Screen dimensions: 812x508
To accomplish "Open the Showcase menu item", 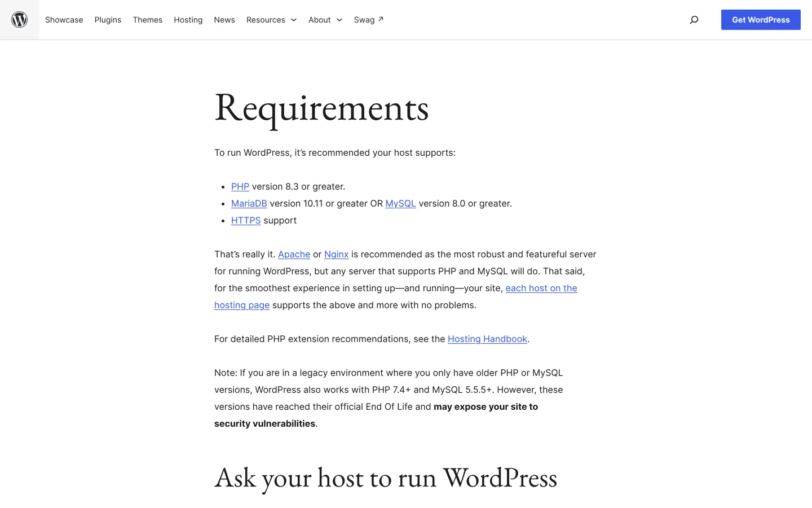I will [x=64, y=20].
